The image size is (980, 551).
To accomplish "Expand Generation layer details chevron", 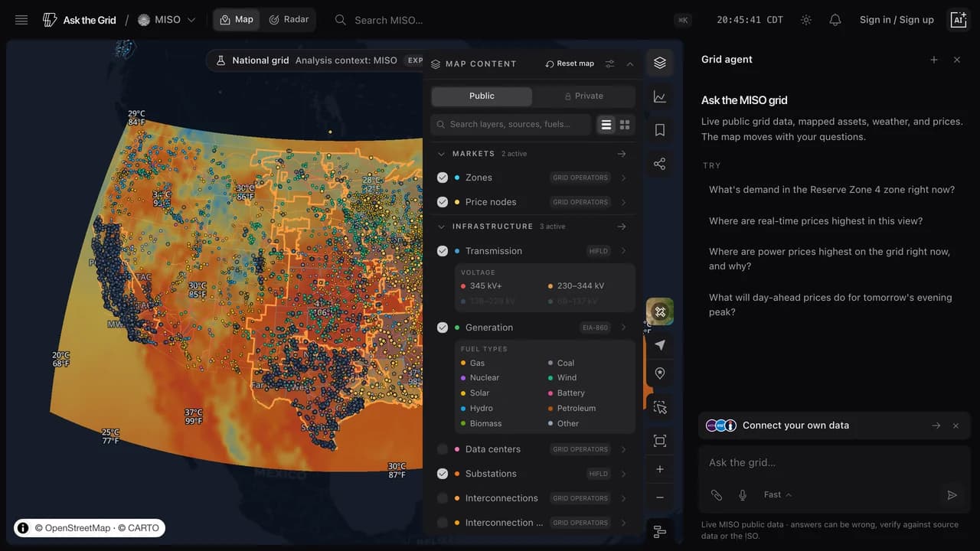I will 624,328.
